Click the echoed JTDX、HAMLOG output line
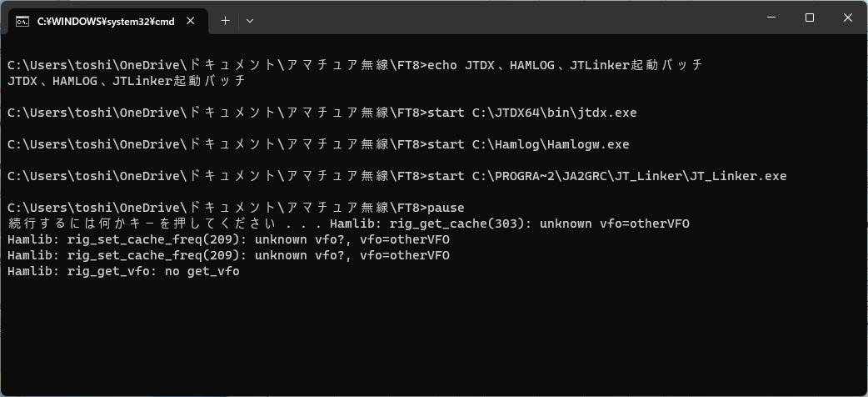The width and height of the screenshot is (868, 397). tap(126, 81)
